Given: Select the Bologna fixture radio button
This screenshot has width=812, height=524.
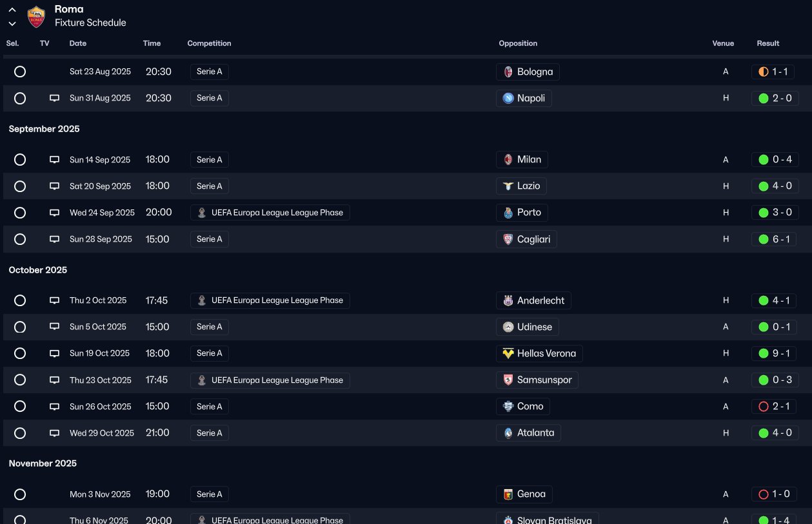Looking at the screenshot, I should point(20,72).
